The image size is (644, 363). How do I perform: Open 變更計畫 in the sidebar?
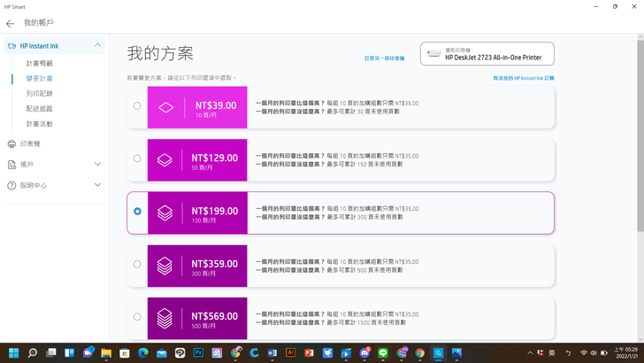coord(40,79)
